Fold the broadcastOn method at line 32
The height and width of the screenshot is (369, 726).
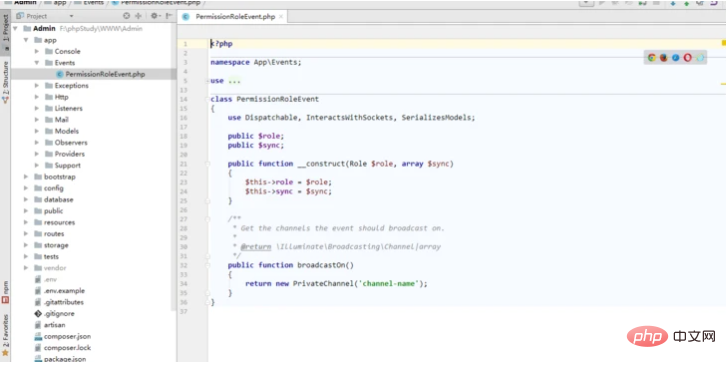tap(208, 265)
